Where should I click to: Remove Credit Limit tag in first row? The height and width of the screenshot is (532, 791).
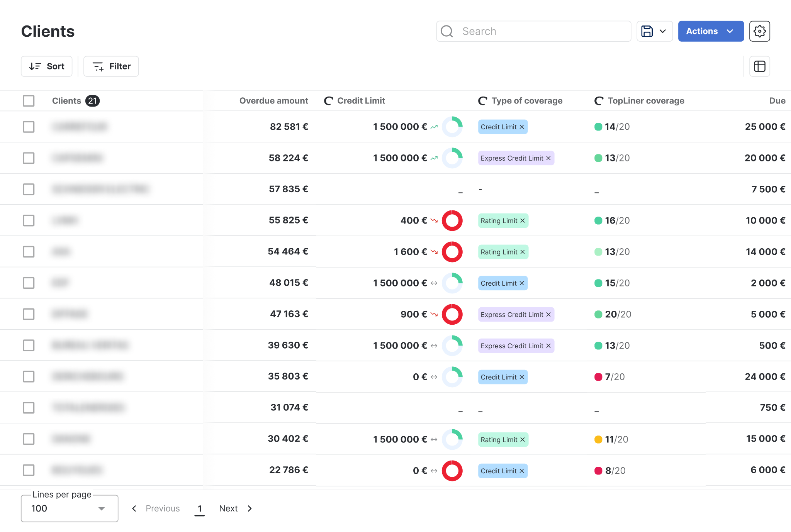[x=522, y=127]
